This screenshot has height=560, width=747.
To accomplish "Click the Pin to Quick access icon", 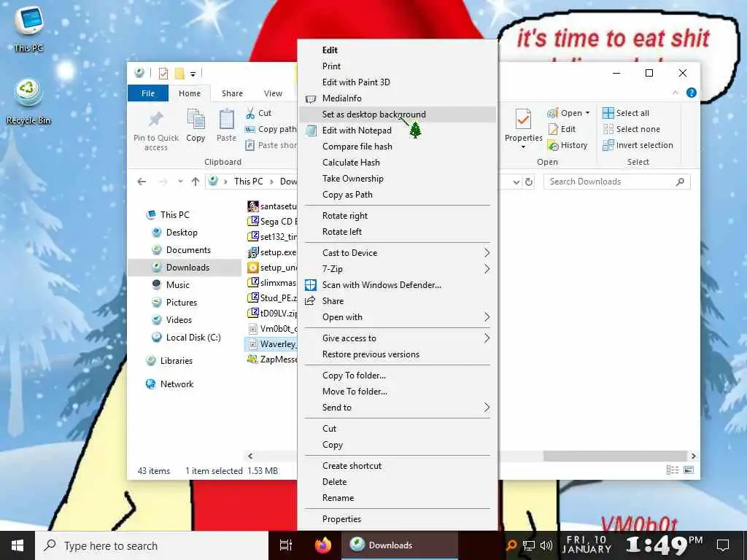I will [156, 128].
